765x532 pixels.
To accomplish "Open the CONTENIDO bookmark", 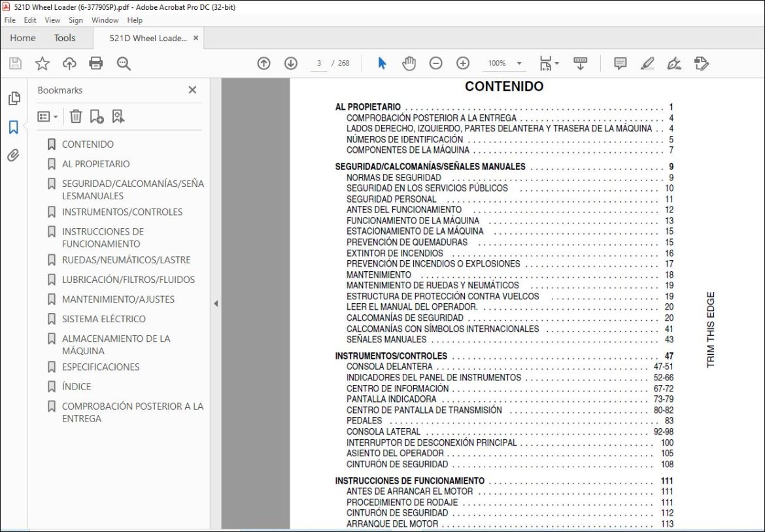I will pyautogui.click(x=88, y=144).
